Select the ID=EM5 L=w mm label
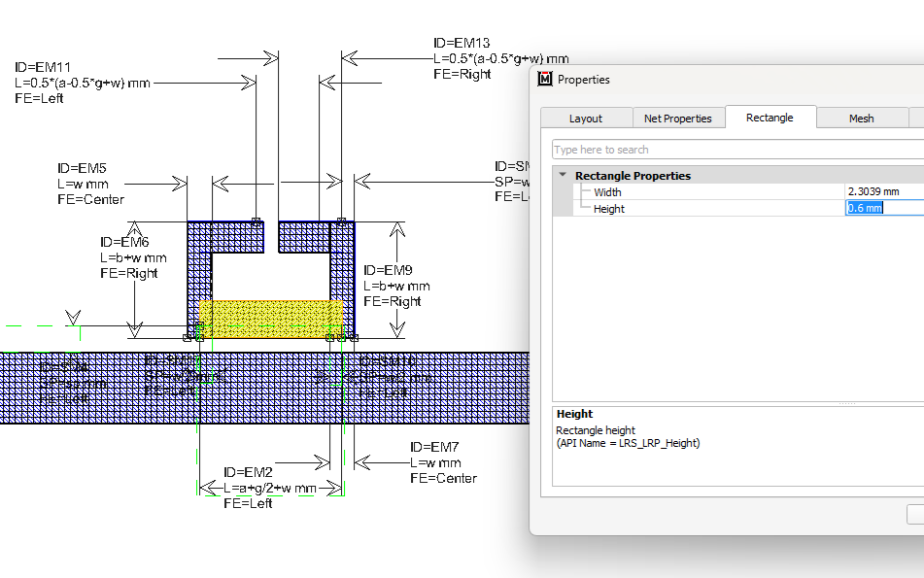This screenshot has width=924, height=578. click(x=90, y=184)
